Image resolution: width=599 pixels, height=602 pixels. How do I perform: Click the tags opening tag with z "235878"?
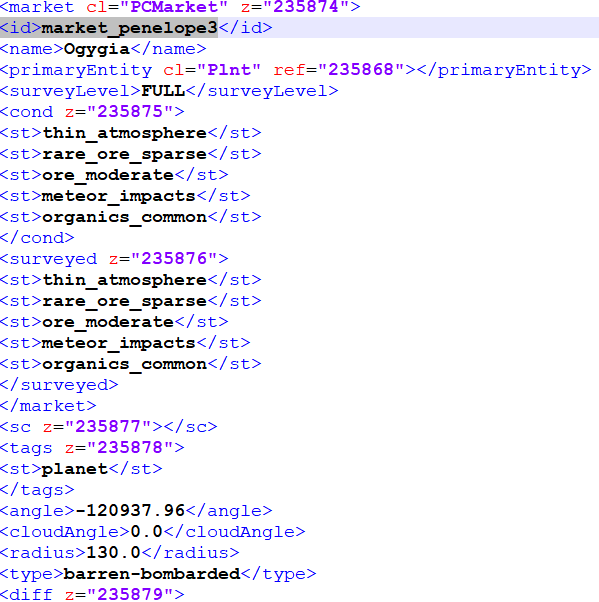[92, 448]
